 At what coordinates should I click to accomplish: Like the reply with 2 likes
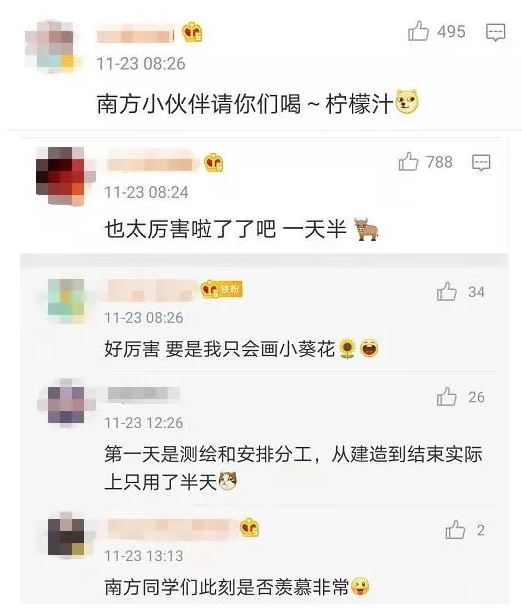click(x=455, y=530)
